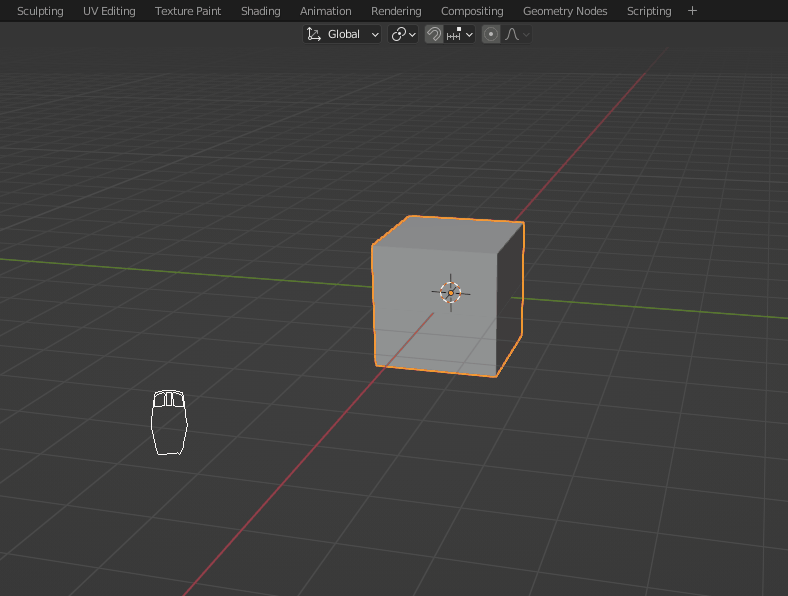Open the Rendering workspace tab
Image resolution: width=788 pixels, height=596 pixels.
(x=396, y=11)
